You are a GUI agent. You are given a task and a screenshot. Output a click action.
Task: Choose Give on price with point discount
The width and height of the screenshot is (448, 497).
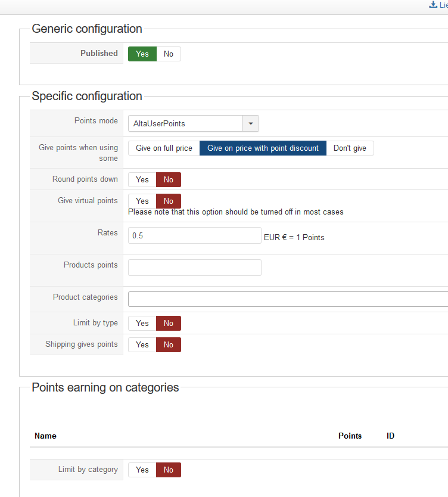click(x=263, y=148)
